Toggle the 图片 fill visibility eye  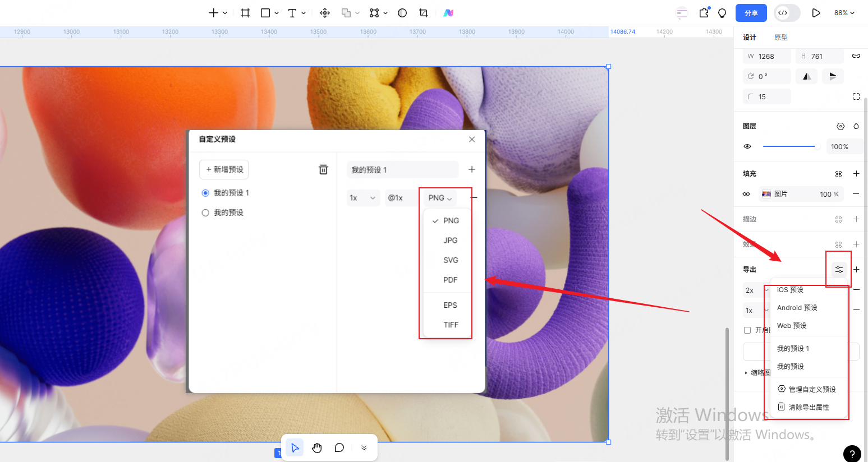coord(746,194)
